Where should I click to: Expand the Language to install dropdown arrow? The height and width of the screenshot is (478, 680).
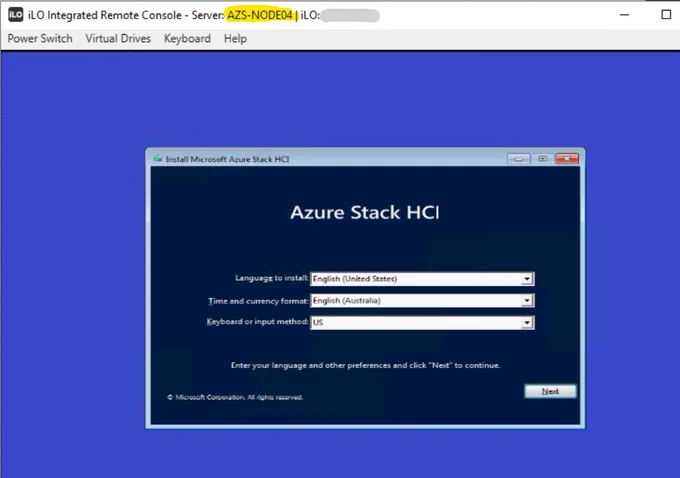tap(527, 279)
